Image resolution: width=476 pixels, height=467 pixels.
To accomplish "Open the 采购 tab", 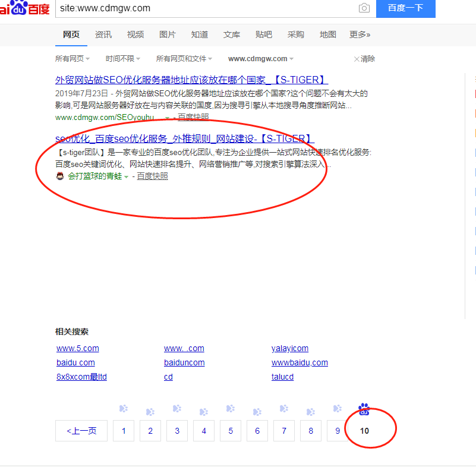I will [296, 34].
